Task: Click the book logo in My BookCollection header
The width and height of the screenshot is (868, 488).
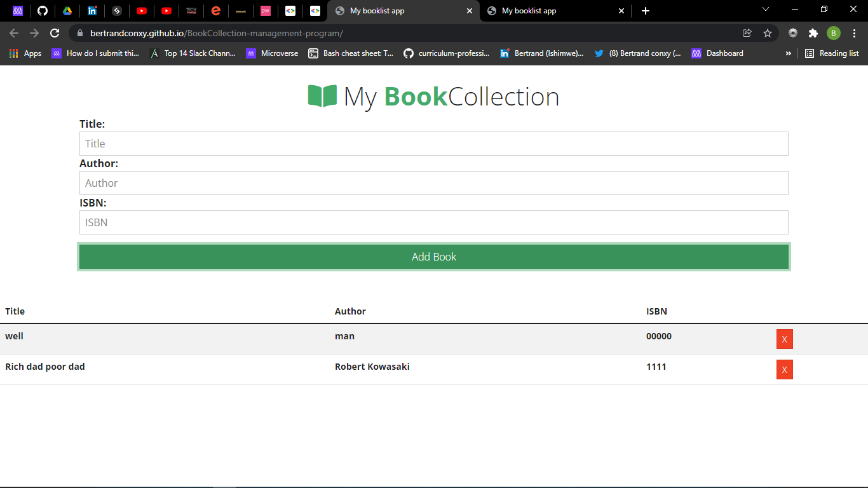Action: point(321,96)
